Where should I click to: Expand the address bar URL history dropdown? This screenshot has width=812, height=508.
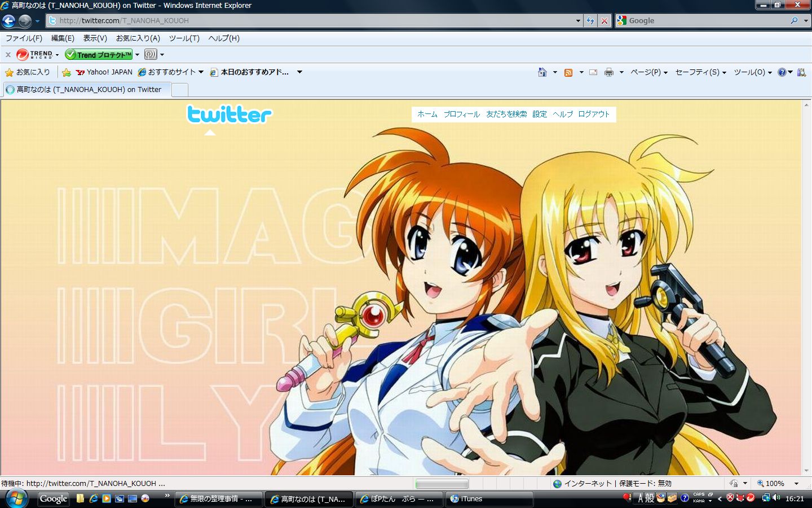pos(578,20)
